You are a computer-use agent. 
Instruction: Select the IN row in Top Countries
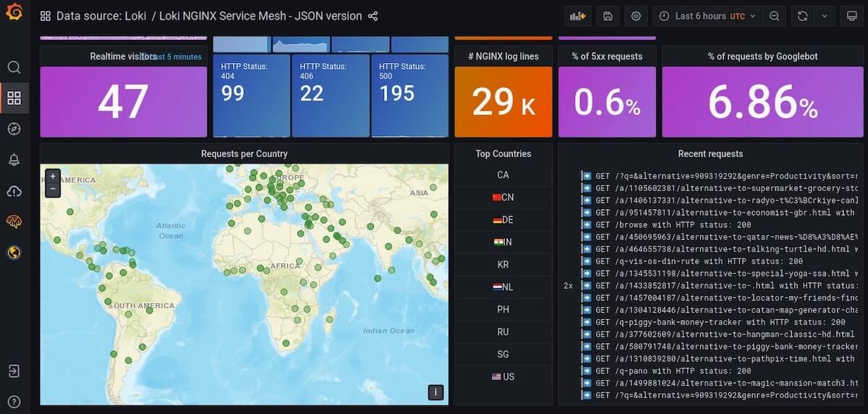pos(503,242)
